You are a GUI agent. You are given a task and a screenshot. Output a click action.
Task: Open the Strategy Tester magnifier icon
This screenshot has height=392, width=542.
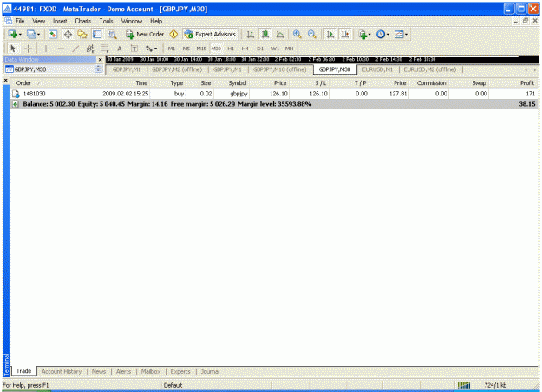112,34
